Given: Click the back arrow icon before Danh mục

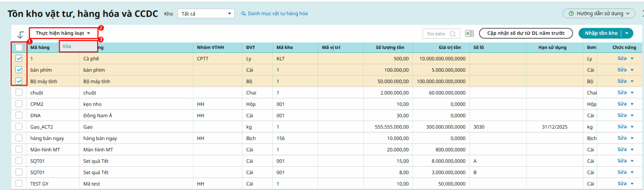Looking at the screenshot, I should [243, 14].
